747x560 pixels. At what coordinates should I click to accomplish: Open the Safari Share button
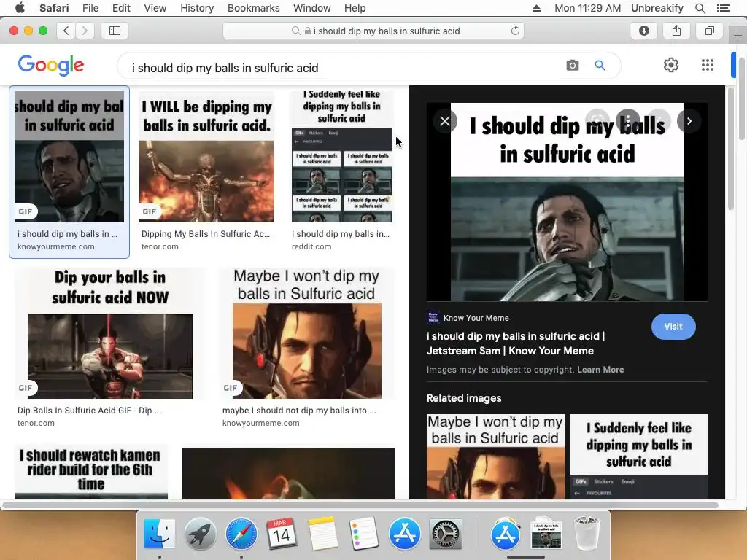tap(676, 31)
